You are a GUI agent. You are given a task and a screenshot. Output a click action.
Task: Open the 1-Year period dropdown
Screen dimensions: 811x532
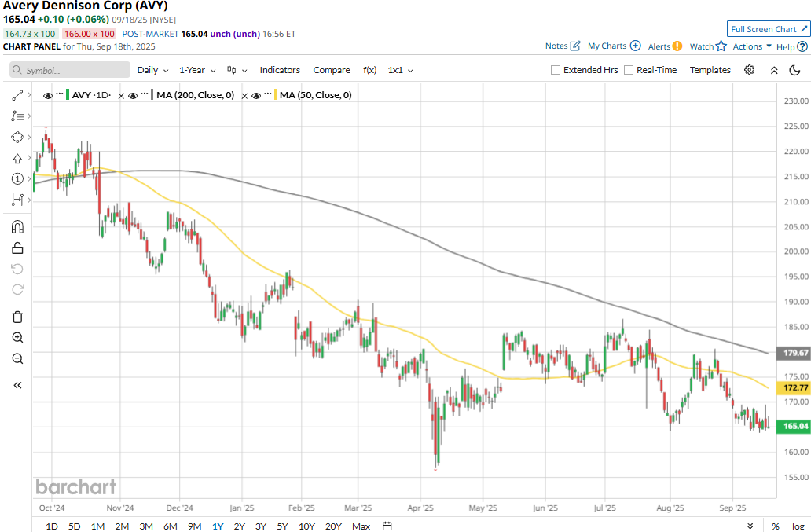pyautogui.click(x=197, y=70)
